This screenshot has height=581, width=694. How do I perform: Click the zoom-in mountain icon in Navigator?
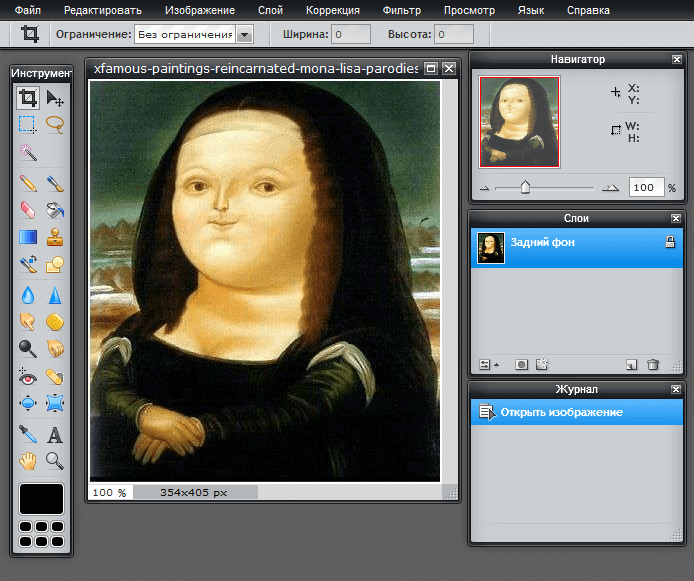pos(610,188)
